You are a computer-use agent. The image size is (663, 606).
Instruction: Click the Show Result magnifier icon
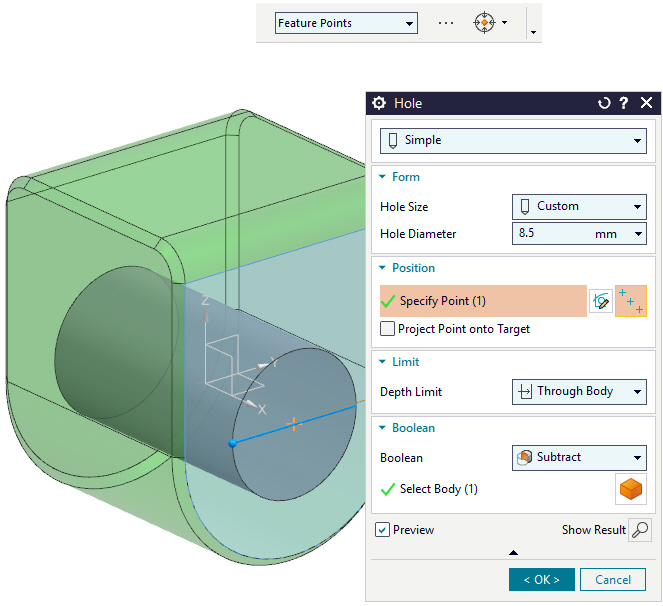click(640, 529)
